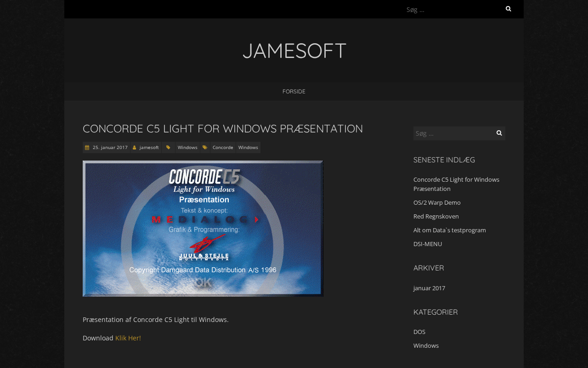Open the Windows category link in post meta
The width and height of the screenshot is (588, 368).
(x=187, y=148)
